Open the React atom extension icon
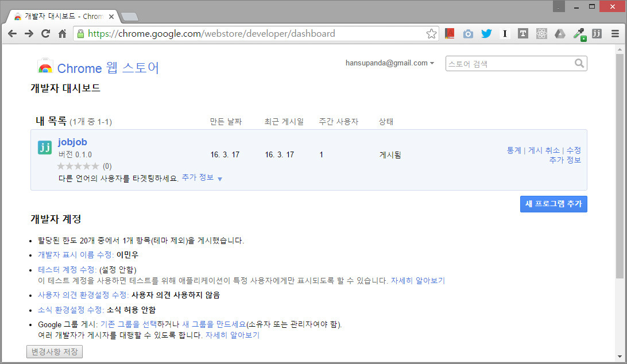This screenshot has height=364, width=627. 541,34
